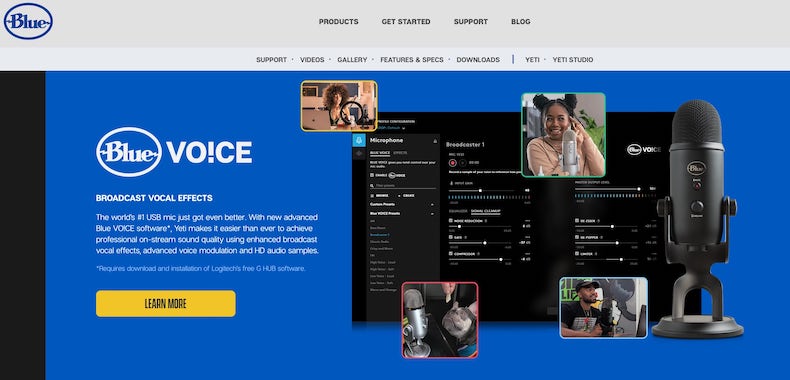Open the VIDEOS section link

click(x=312, y=59)
